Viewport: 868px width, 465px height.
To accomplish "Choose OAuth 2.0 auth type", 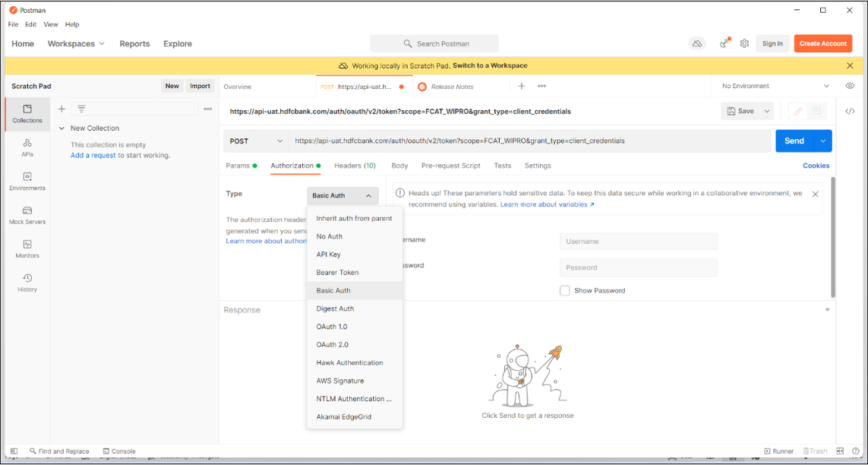I will pyautogui.click(x=332, y=345).
